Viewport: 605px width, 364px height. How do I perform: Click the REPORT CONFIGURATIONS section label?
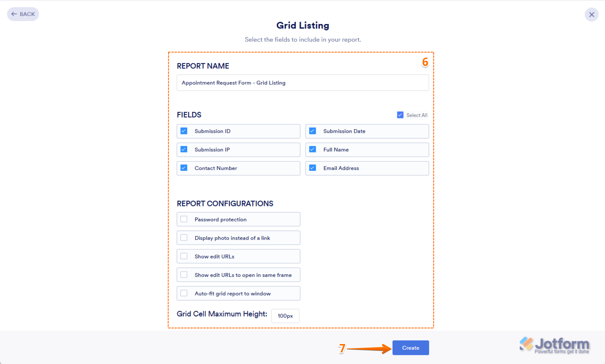click(225, 204)
